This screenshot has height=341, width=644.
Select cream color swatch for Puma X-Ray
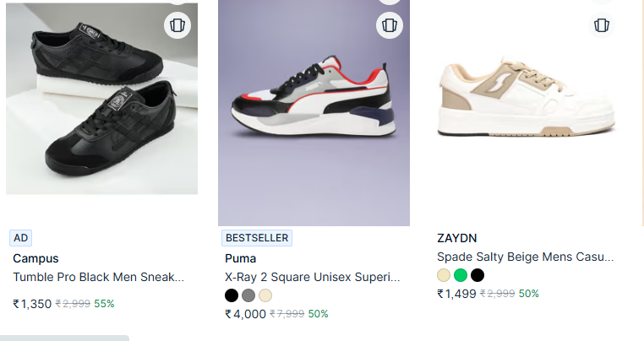265,295
